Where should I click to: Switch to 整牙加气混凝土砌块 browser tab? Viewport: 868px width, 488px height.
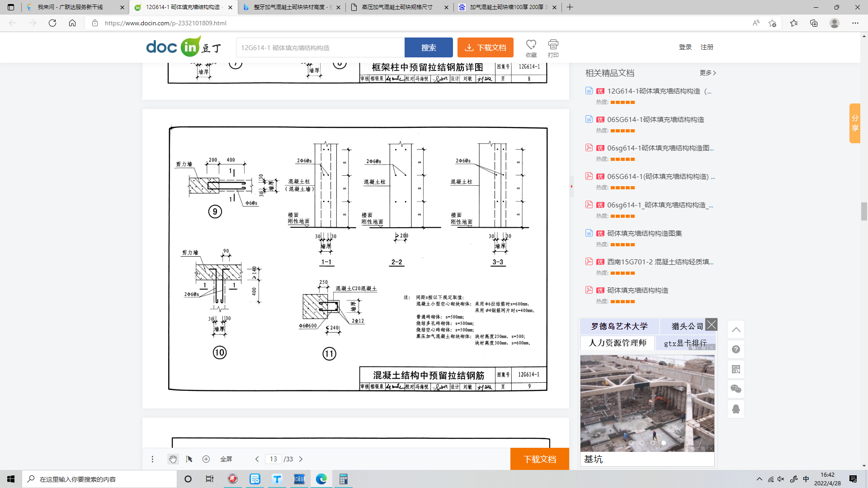click(x=292, y=7)
